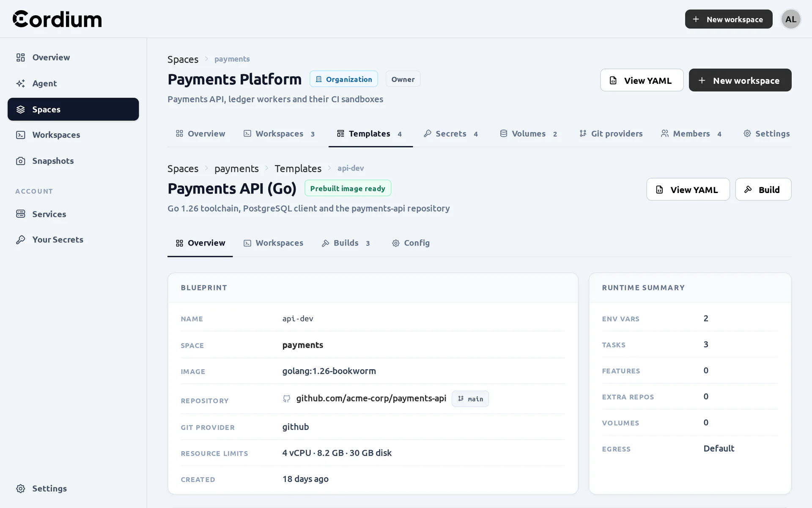Open the space Settings tab
The image size is (812, 508).
[x=766, y=134]
